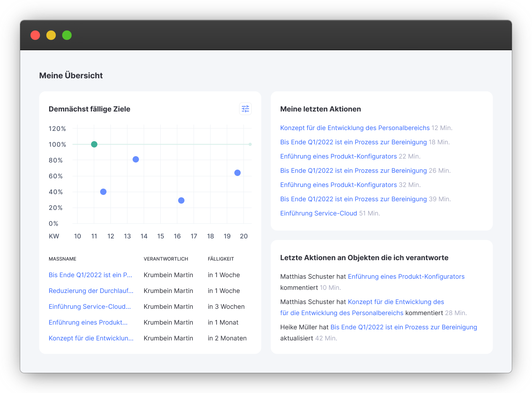
Task: Click the green data point at 100%
Action: coord(94,144)
